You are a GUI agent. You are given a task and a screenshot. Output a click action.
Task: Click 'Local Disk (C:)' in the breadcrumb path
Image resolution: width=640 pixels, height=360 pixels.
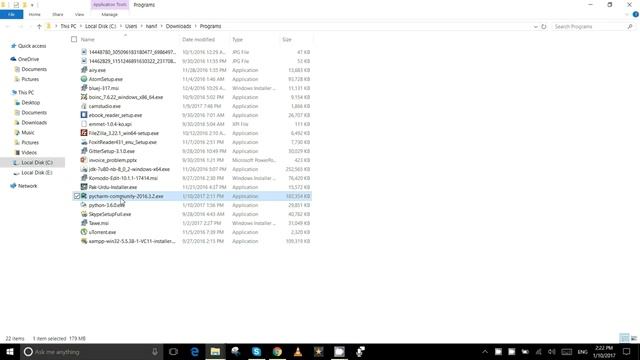tap(100, 26)
